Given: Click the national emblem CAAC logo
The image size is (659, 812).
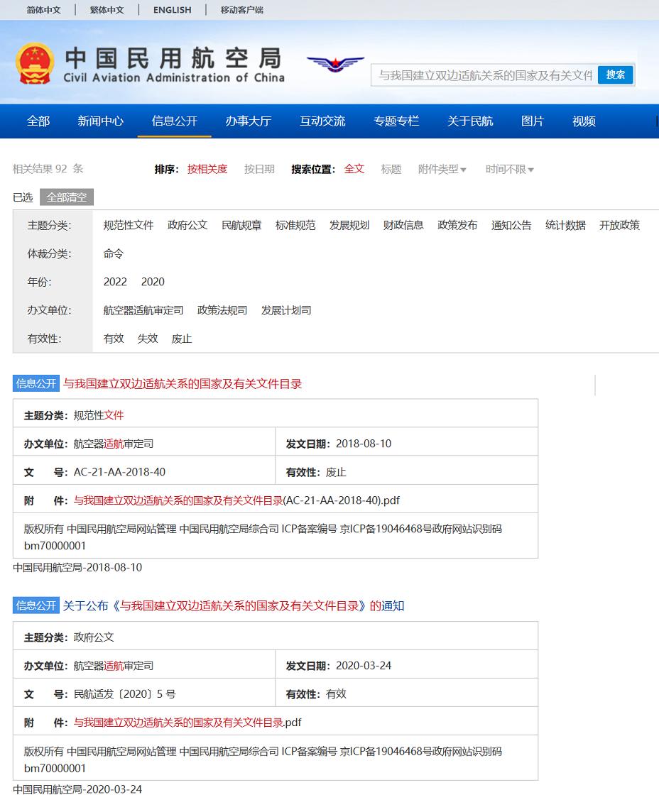Looking at the screenshot, I should 33,63.
